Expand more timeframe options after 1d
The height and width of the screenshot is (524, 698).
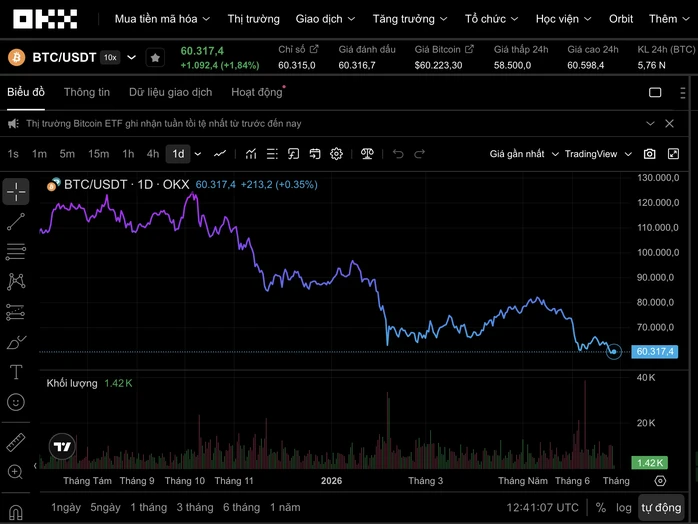click(x=198, y=154)
